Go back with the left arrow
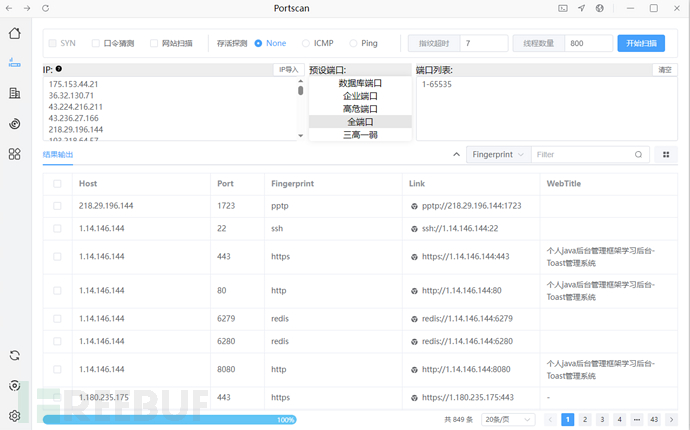Image resolution: width=690 pixels, height=430 pixels. click(x=9, y=8)
